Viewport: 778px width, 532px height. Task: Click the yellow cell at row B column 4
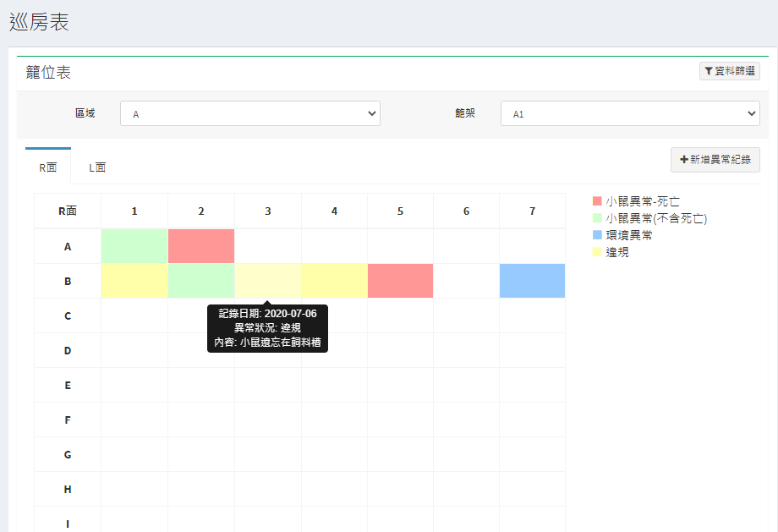click(334, 281)
